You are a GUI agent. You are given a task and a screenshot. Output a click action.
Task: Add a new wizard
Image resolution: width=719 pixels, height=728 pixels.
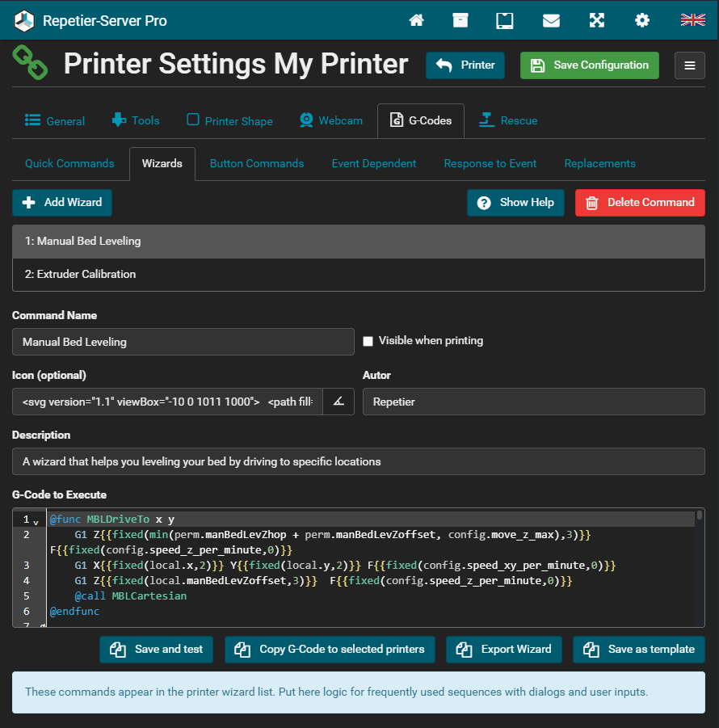[62, 203]
